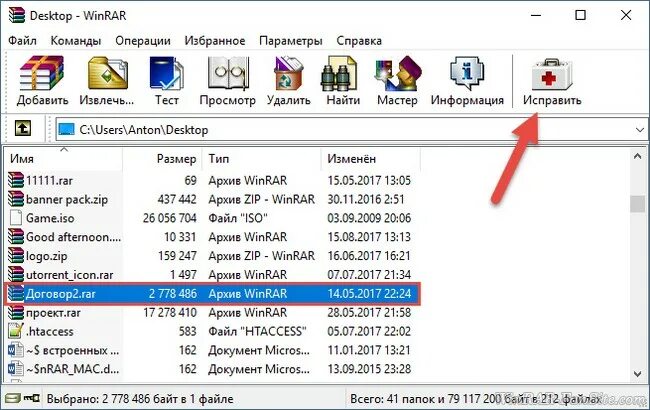The image size is (650, 410).
Task: Click the проект.rar archive icon
Action: click(16, 313)
